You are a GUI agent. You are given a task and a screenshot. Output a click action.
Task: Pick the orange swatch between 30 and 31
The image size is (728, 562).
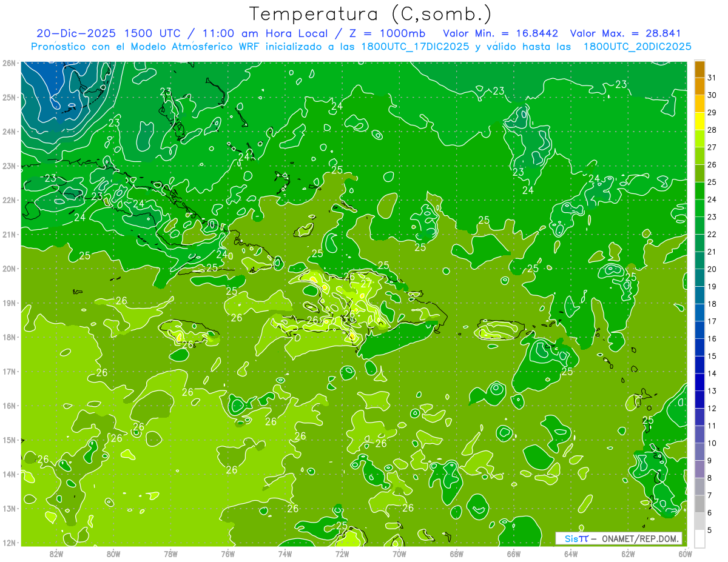click(x=699, y=86)
